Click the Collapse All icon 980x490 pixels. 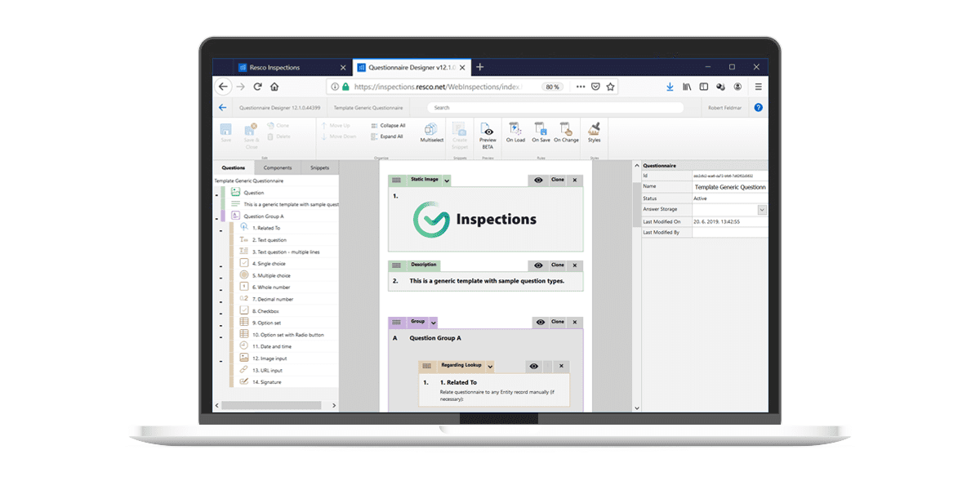375,125
